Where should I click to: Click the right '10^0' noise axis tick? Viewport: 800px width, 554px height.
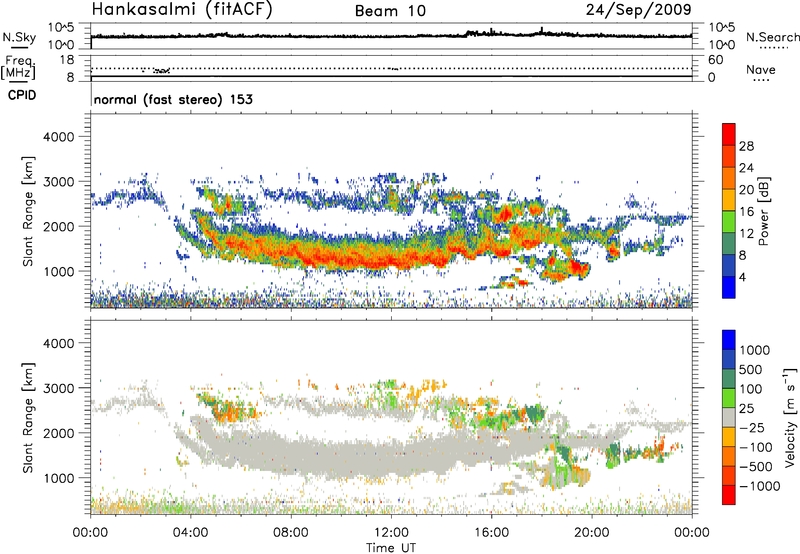point(721,45)
